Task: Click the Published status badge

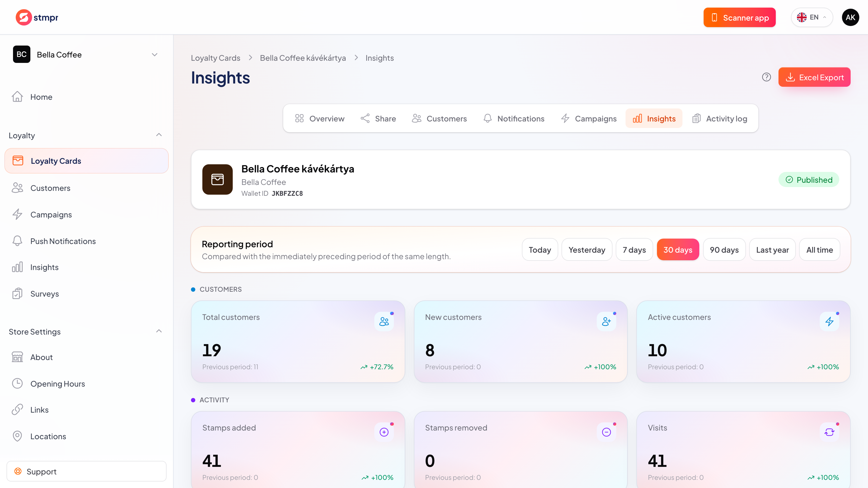Action: click(x=809, y=180)
